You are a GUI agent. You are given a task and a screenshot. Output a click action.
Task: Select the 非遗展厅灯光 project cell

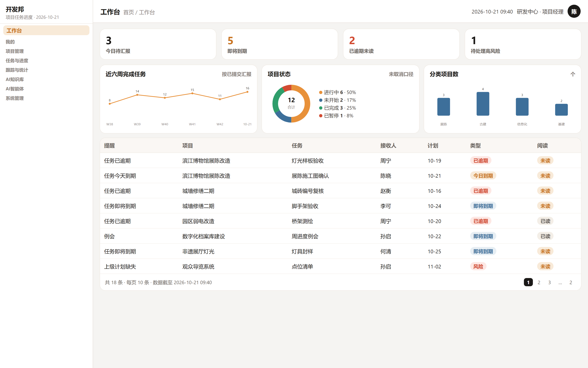coord(198,251)
